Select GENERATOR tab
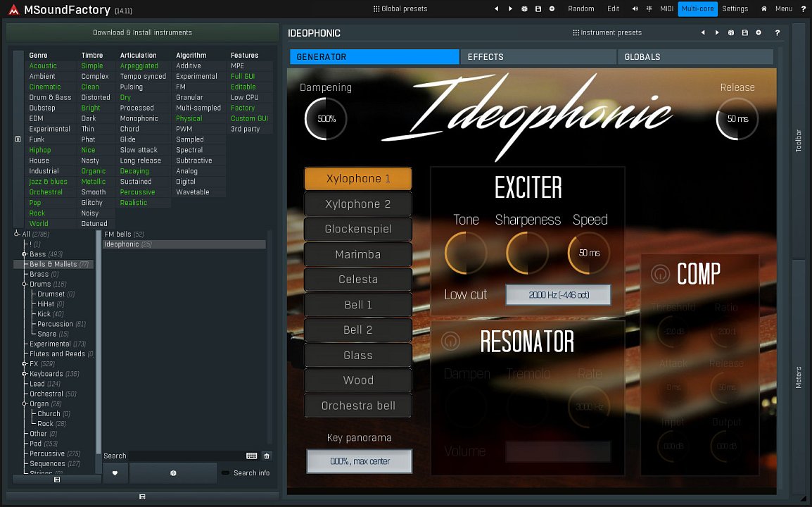The height and width of the screenshot is (507, 812). (x=374, y=56)
